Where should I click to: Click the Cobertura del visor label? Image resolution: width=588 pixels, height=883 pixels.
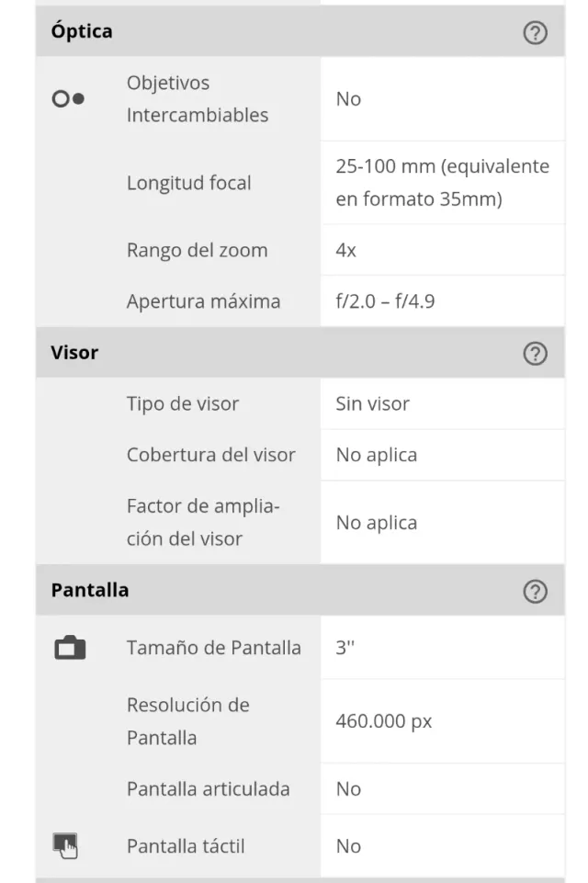(210, 455)
